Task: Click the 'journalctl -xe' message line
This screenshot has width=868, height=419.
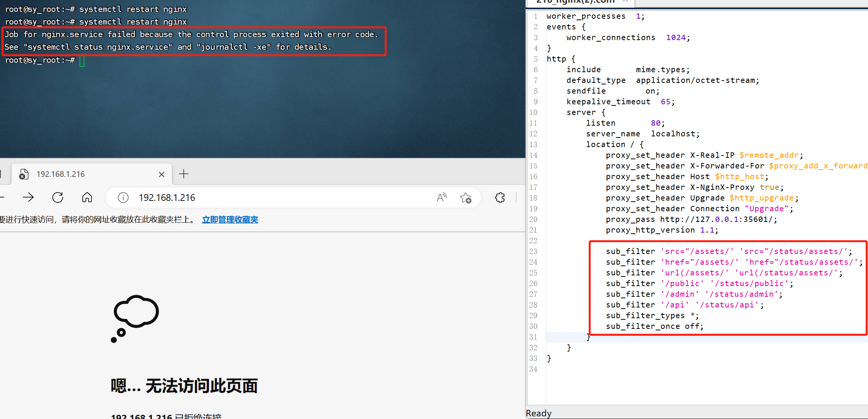Action: (168, 47)
